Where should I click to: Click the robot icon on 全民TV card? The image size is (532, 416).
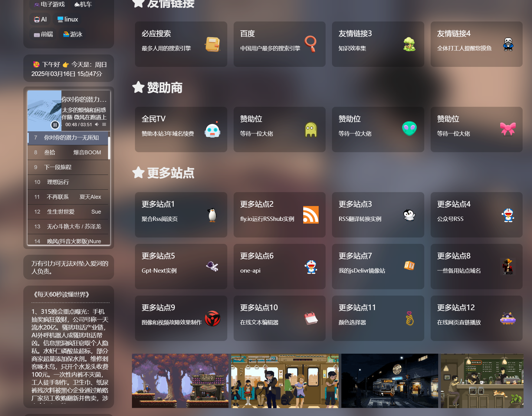212,130
